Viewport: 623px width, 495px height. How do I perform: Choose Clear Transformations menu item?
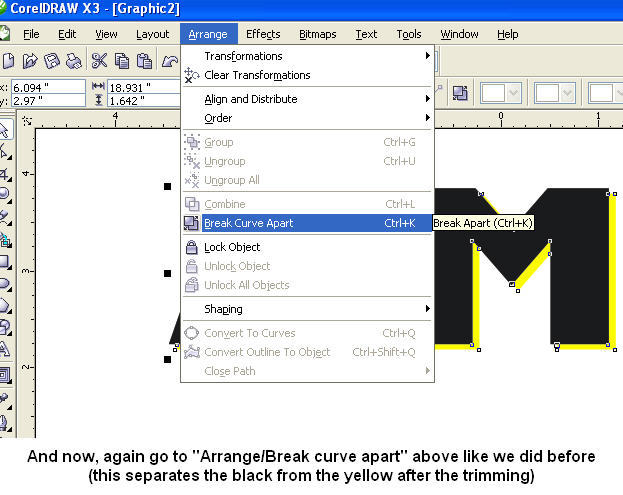(x=307, y=75)
